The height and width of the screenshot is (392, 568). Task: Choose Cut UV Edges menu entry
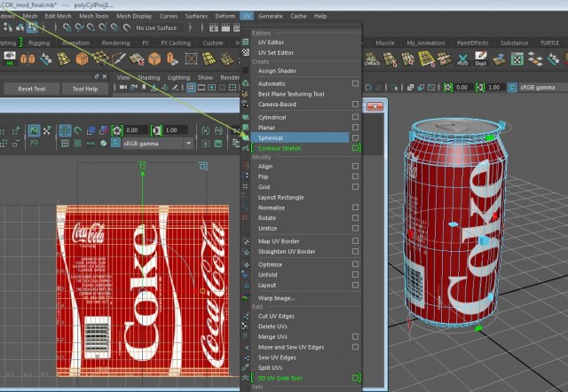[278, 317]
